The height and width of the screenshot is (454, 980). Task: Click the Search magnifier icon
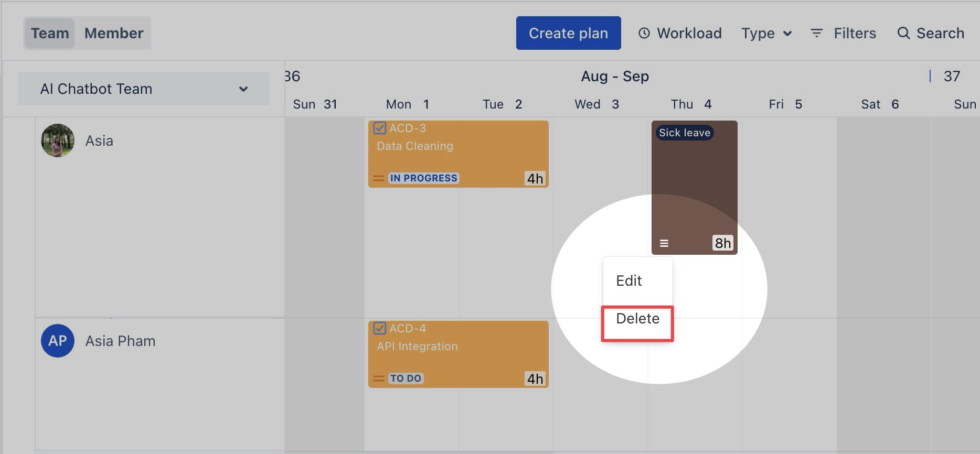(903, 34)
